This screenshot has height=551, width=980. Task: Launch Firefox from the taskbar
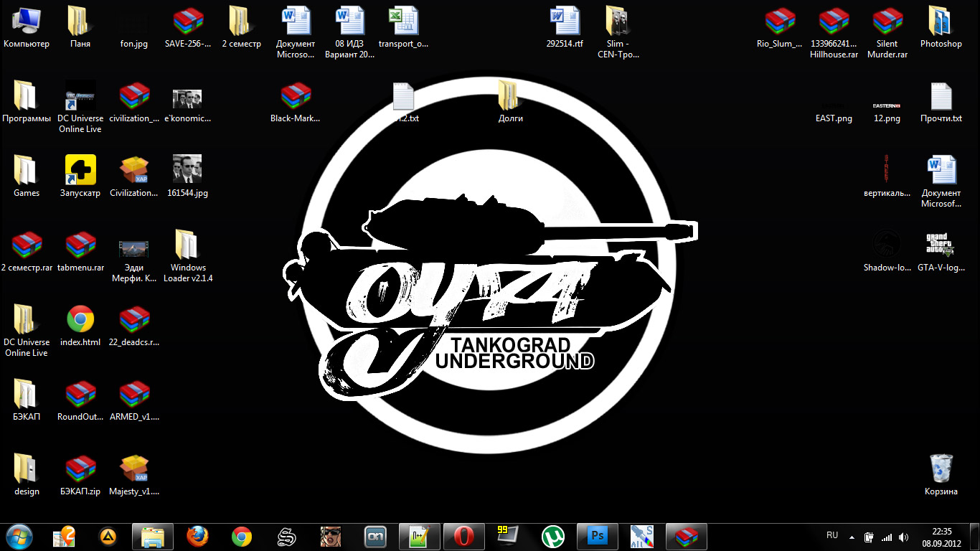(197, 536)
